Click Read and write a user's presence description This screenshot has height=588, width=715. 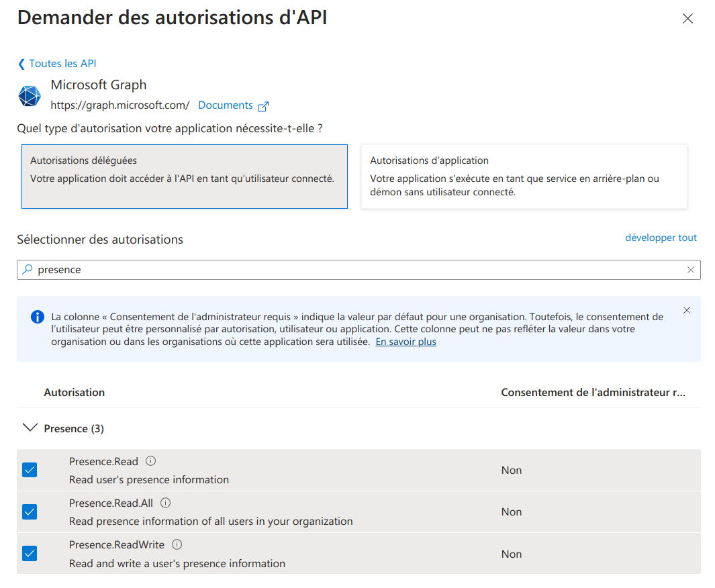point(177,563)
